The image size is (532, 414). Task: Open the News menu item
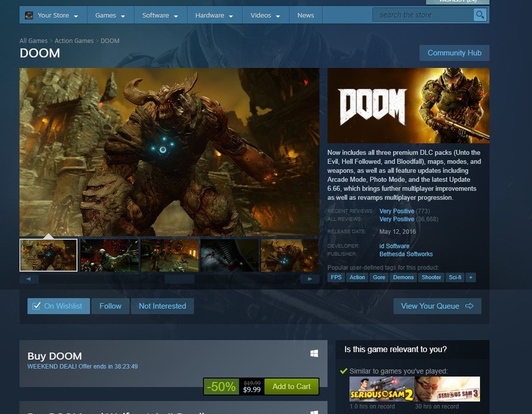click(306, 15)
